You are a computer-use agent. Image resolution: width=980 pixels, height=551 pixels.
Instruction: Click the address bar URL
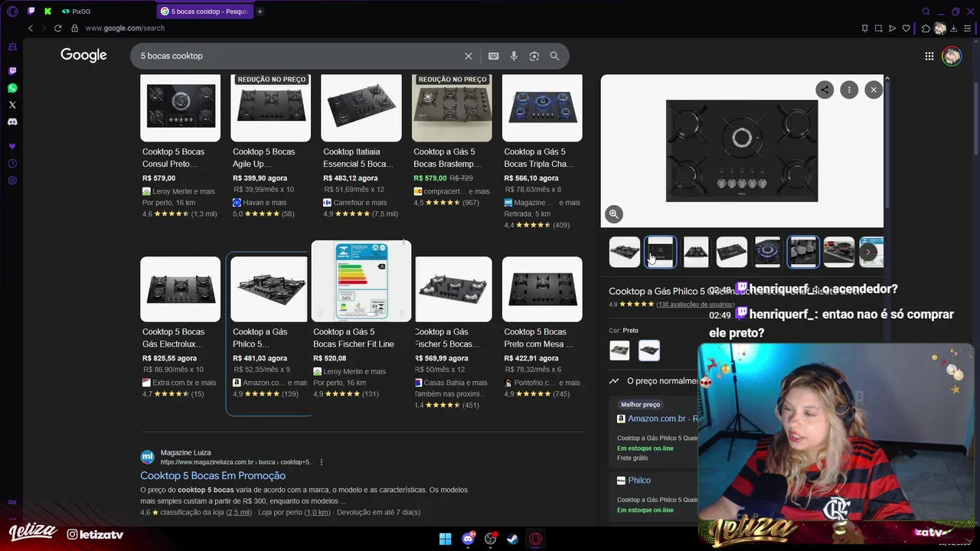point(125,28)
